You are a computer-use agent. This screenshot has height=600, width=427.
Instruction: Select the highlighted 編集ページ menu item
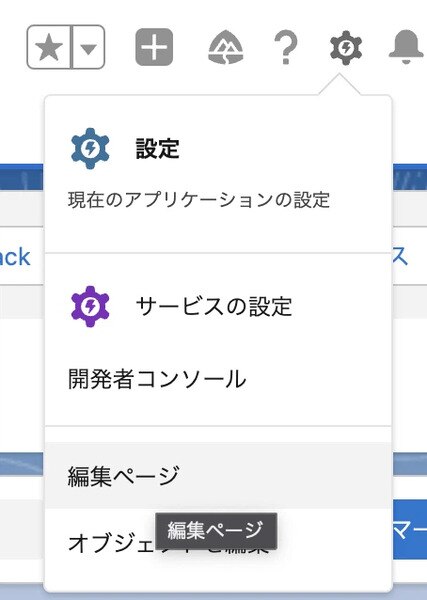[x=218, y=475]
